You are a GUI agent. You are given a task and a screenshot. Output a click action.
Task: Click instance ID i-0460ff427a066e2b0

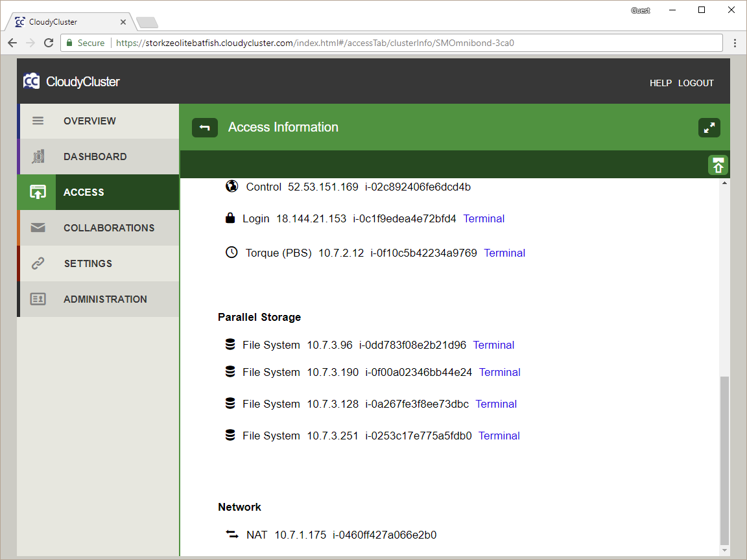click(x=385, y=535)
